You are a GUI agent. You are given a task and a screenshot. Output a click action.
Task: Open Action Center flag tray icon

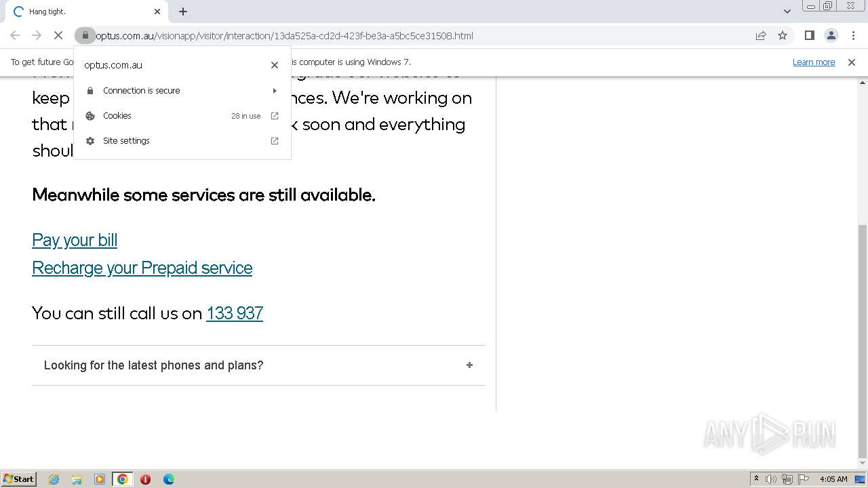[x=804, y=479]
